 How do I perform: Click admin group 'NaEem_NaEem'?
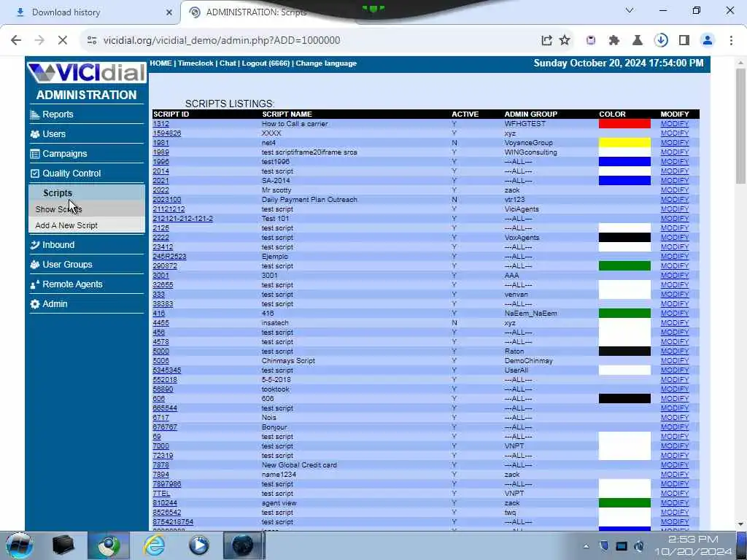530,314
